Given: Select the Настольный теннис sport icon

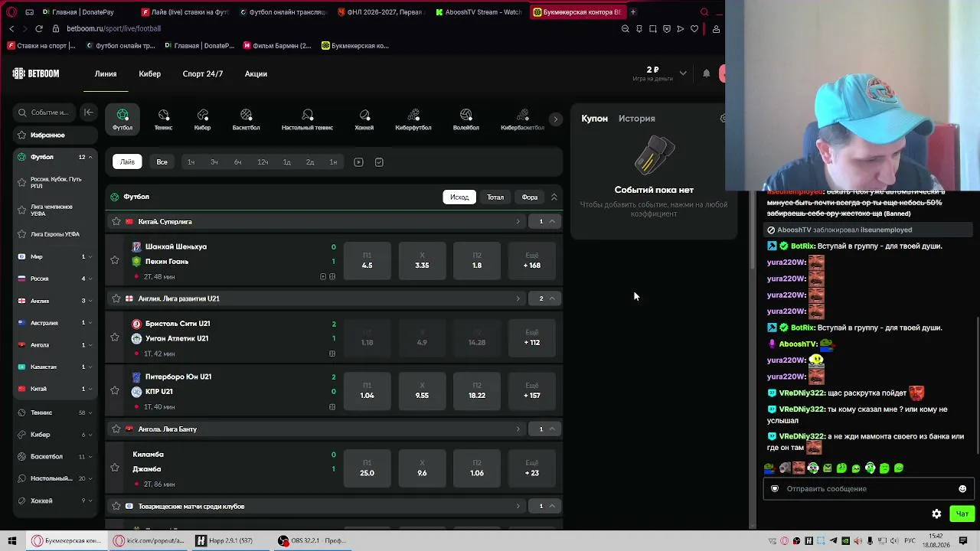Looking at the screenshot, I should (307, 119).
